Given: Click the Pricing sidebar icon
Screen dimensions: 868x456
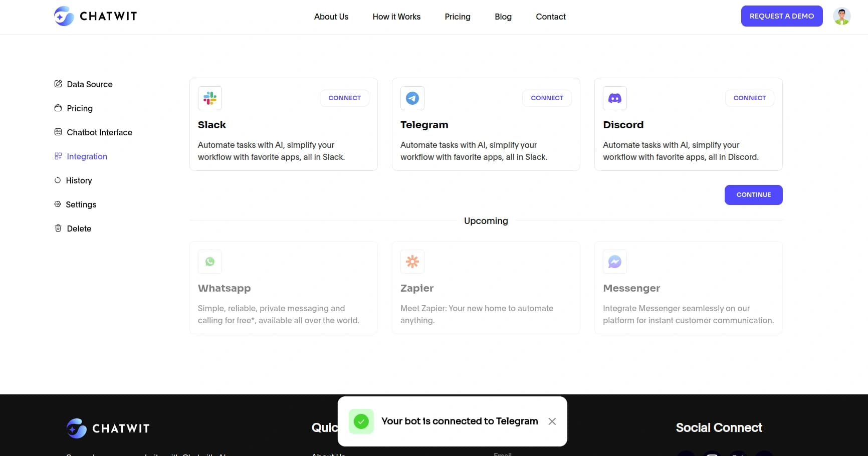Looking at the screenshot, I should tap(58, 108).
